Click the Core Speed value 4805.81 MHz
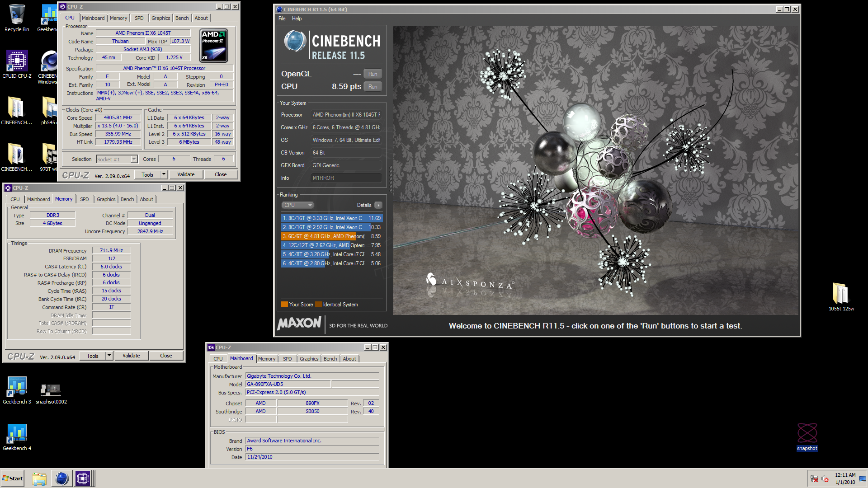This screenshot has width=868, height=488. [x=118, y=117]
